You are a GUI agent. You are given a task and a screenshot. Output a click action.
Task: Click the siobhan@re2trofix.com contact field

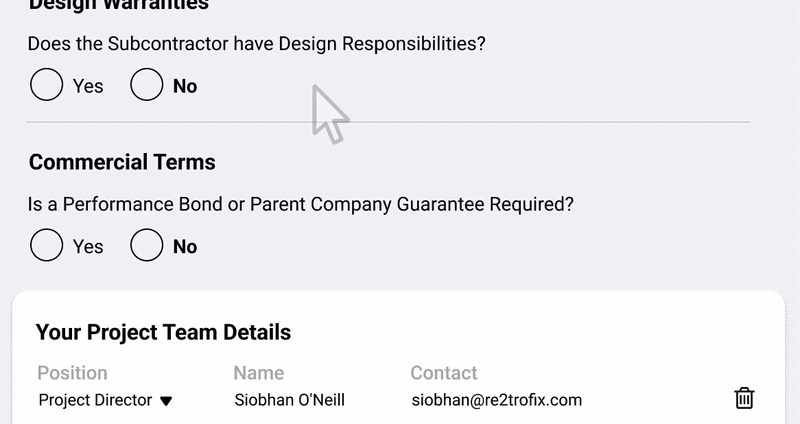(496, 400)
